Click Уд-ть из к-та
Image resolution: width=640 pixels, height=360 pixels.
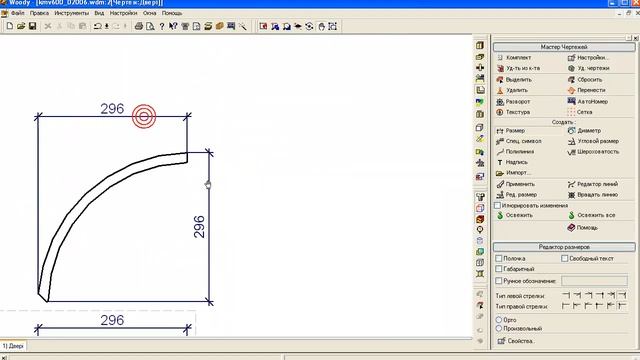click(518, 68)
